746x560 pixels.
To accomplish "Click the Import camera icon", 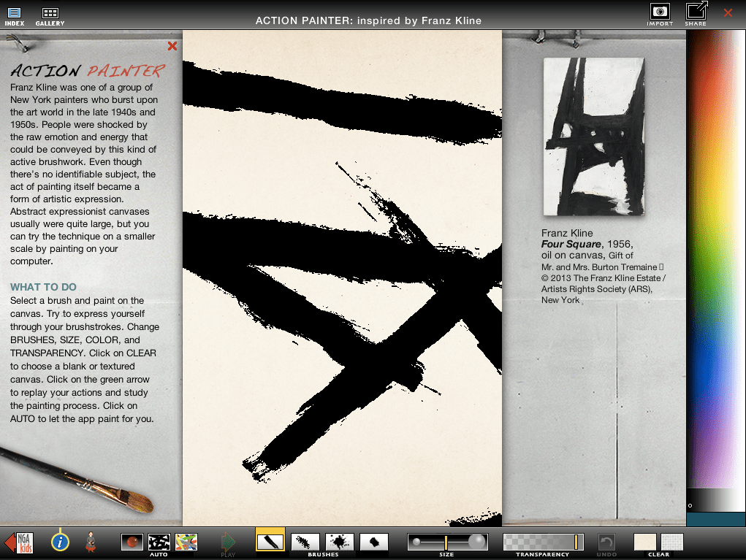I will (x=660, y=15).
